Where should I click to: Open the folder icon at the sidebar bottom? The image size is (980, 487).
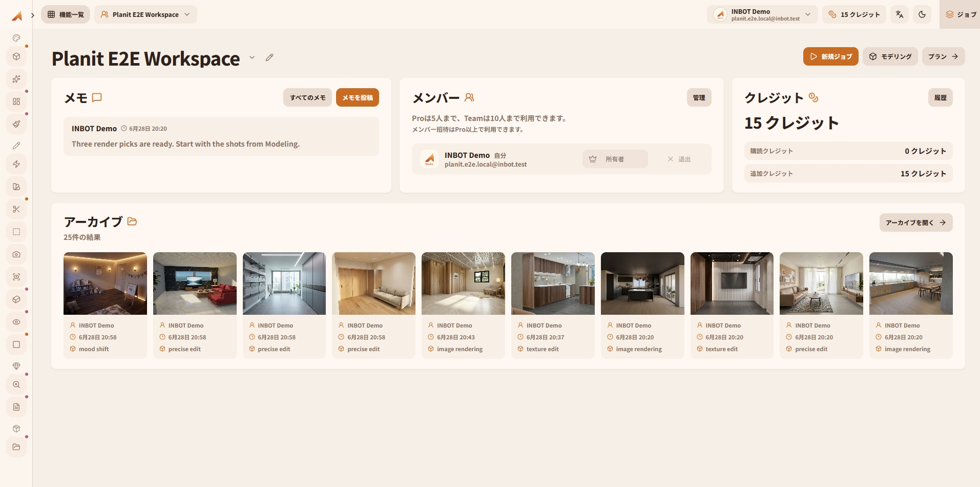(x=16, y=447)
